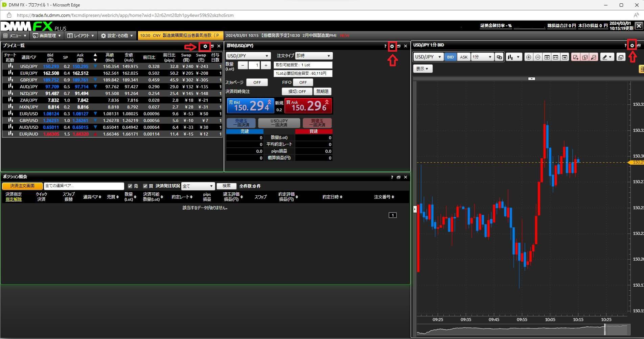Open the drawing pencil tool menu
The image size is (644, 339).
click(x=607, y=57)
